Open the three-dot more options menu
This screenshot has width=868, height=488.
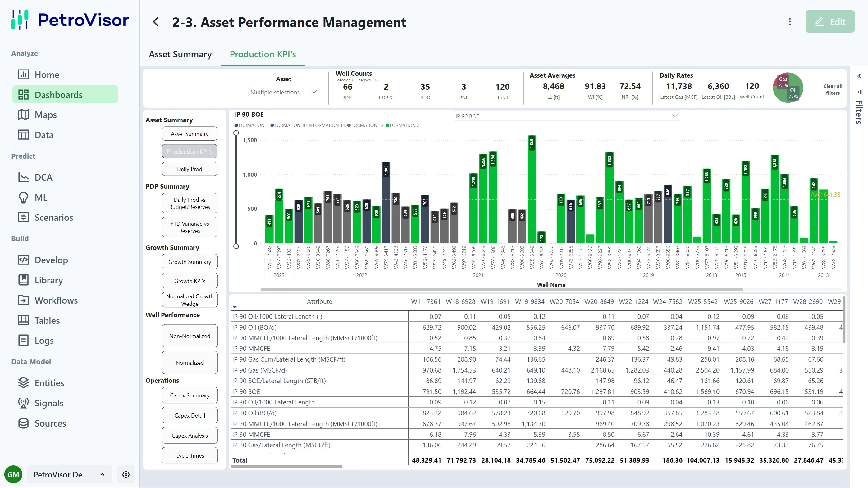pos(789,22)
